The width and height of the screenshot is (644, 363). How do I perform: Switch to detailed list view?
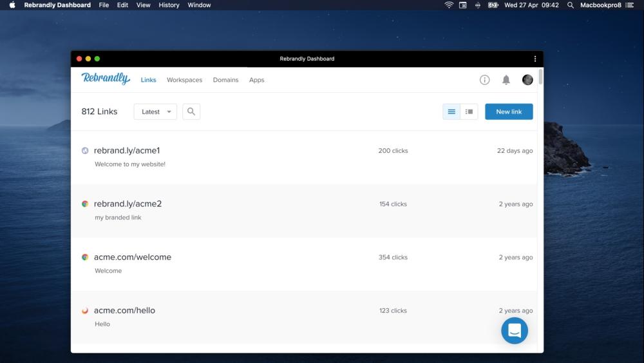pos(469,112)
